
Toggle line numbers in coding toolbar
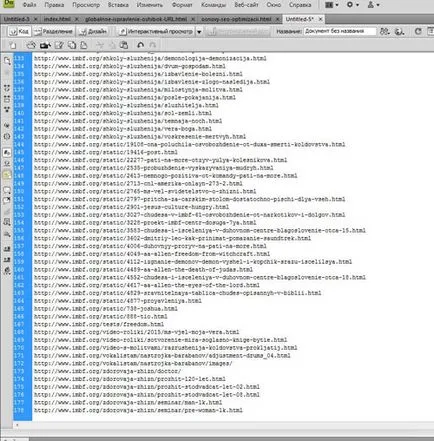[x=7, y=152]
